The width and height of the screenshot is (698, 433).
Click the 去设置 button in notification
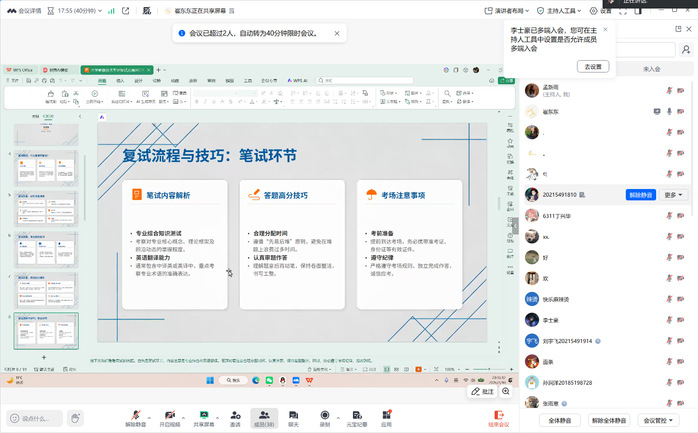[593, 66]
